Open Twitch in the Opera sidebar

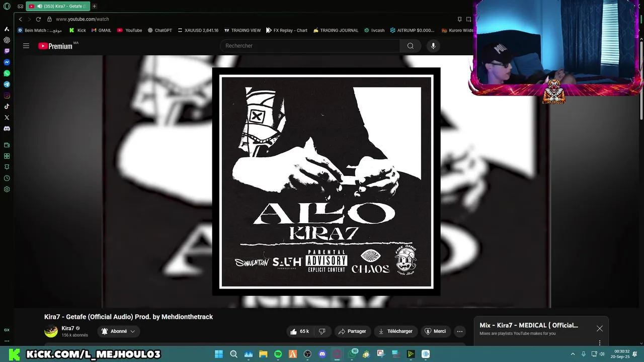pyautogui.click(x=7, y=51)
